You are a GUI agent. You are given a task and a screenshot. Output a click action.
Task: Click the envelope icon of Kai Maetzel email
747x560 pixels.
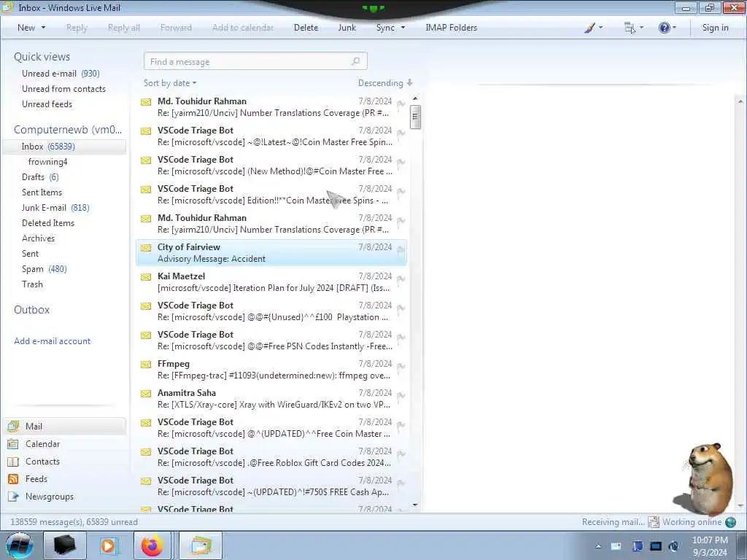click(146, 276)
